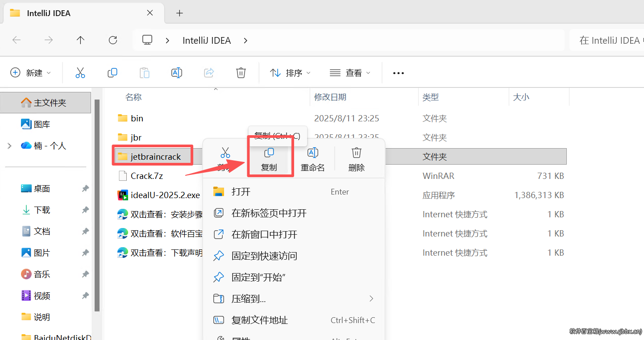The height and width of the screenshot is (340, 644).
Task: Select the bin folder
Action: pyautogui.click(x=137, y=118)
